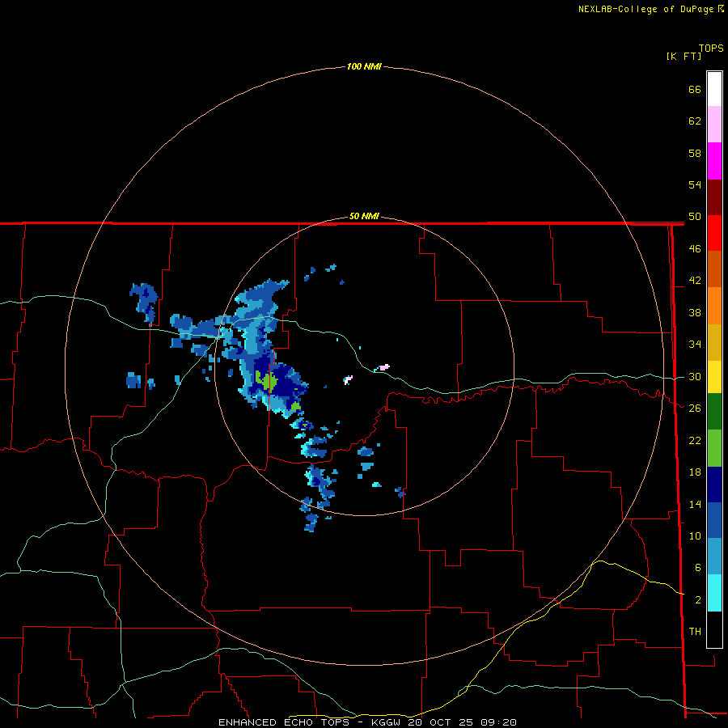Click the light pink 62 K FT legend swatch
Viewport: 728px width, 728px height.
click(x=714, y=124)
